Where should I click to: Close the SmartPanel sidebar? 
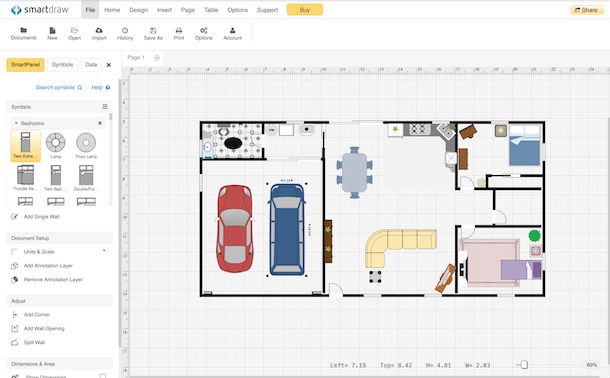[x=109, y=65]
